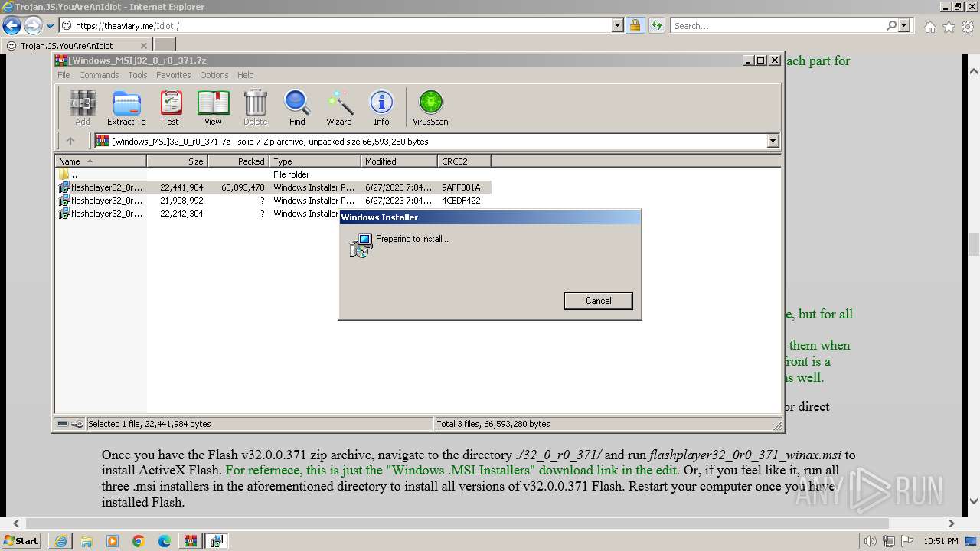980x551 pixels.
Task: Click the IE forward navigation button
Action: (33, 26)
